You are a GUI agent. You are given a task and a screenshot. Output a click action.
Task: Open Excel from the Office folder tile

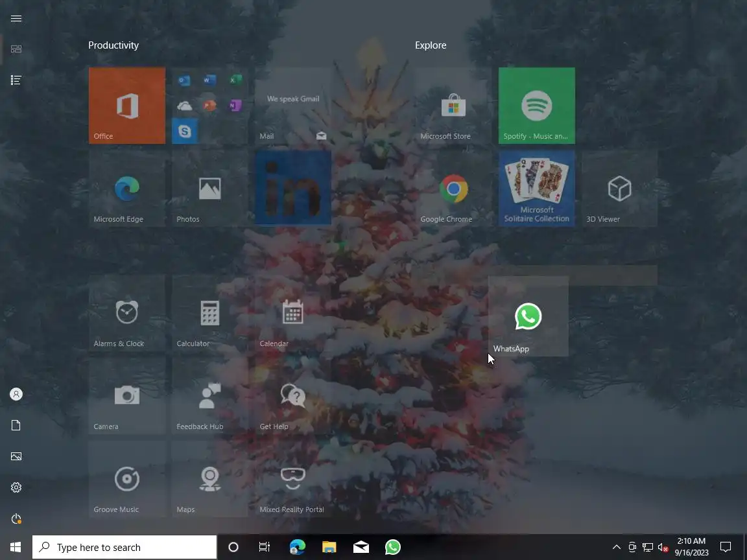235,80
